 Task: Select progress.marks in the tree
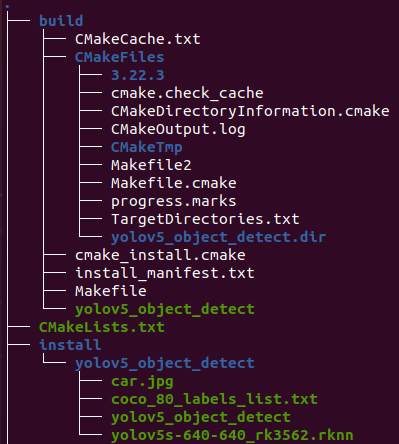(x=174, y=201)
